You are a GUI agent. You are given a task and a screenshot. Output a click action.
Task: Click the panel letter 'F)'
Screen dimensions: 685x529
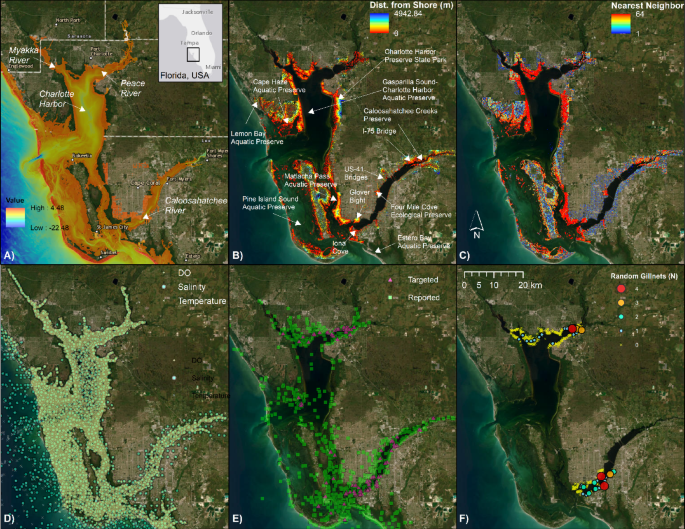pos(464,519)
